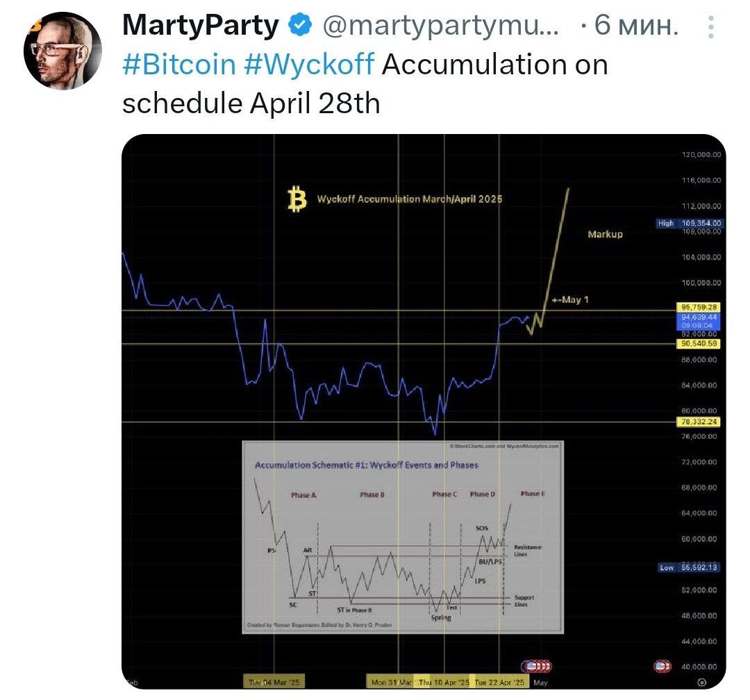Click the 95,759.28 price label

(x=699, y=307)
